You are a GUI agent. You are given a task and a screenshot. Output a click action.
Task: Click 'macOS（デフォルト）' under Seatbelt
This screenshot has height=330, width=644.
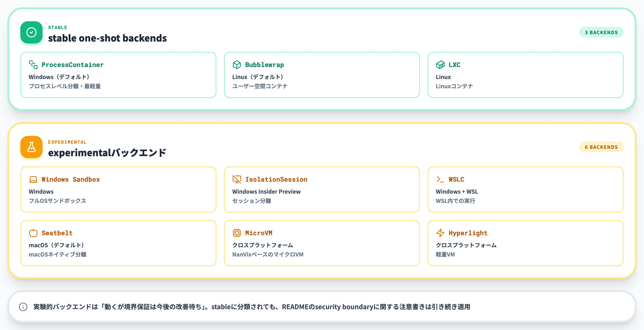pos(56,245)
